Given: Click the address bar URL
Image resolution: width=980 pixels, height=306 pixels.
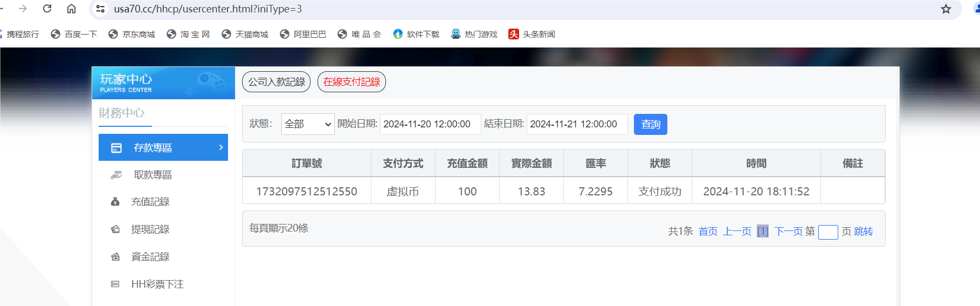Looking at the screenshot, I should [x=208, y=9].
